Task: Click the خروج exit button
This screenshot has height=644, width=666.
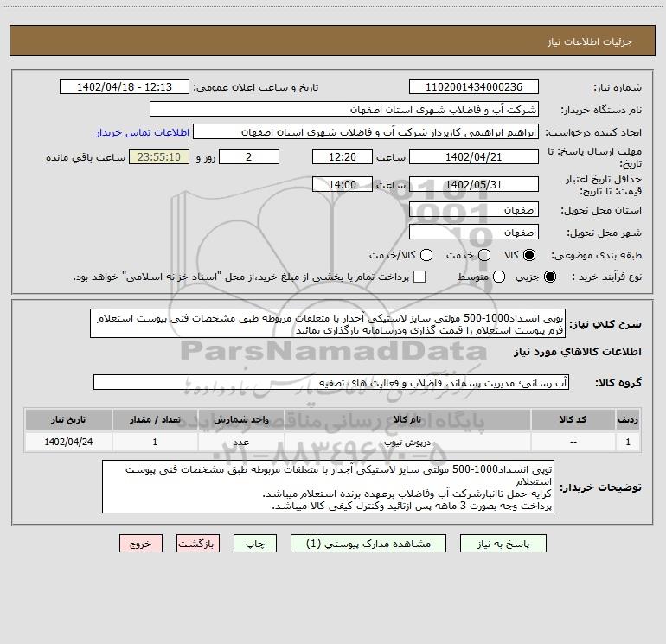Action: point(141,544)
